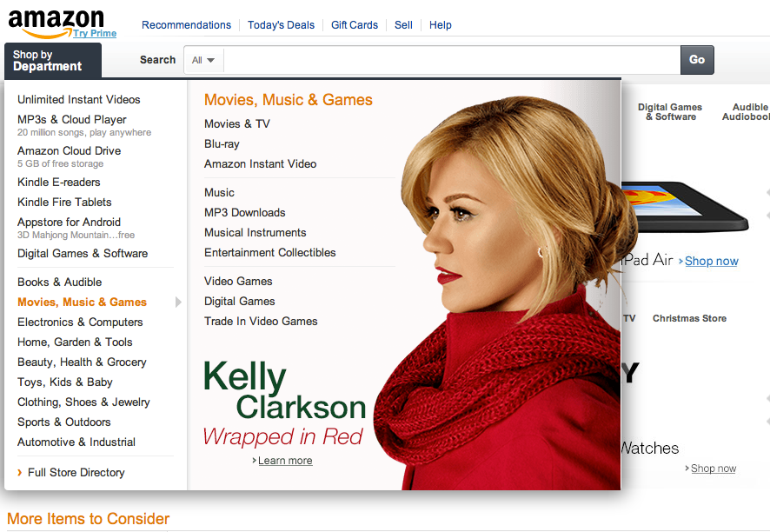770x532 pixels.
Task: Open Full Store Directory
Action: [x=76, y=473]
